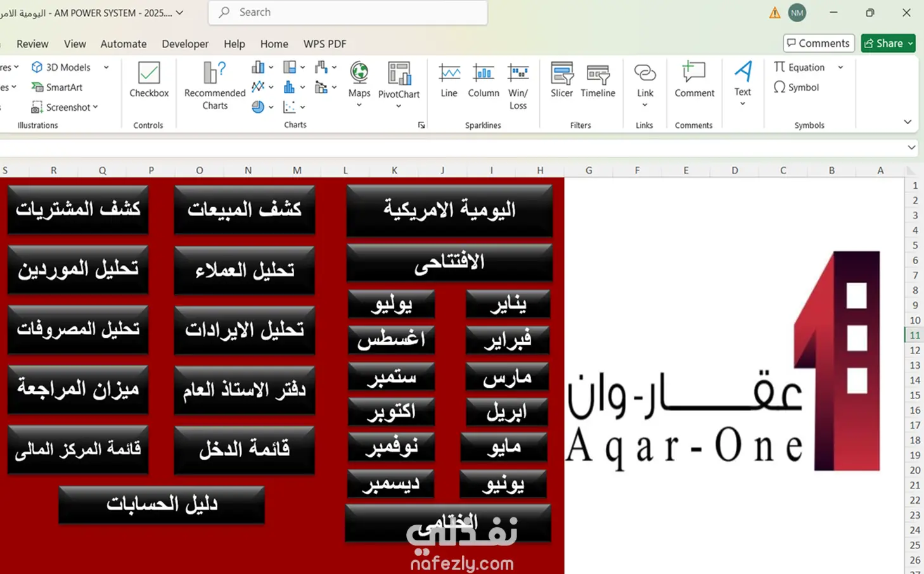Open Recommended Charts dialog
The image size is (924, 574).
pos(215,86)
